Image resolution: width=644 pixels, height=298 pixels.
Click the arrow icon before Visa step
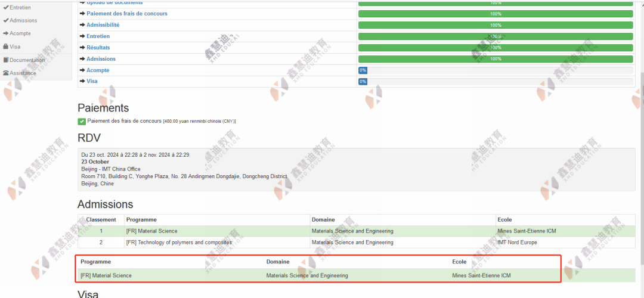tap(82, 81)
